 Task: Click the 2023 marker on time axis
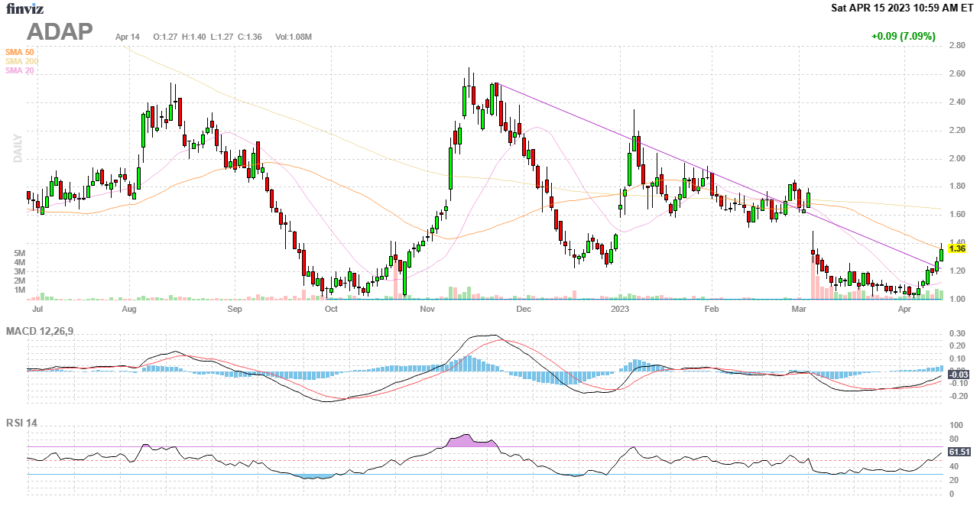pos(620,310)
